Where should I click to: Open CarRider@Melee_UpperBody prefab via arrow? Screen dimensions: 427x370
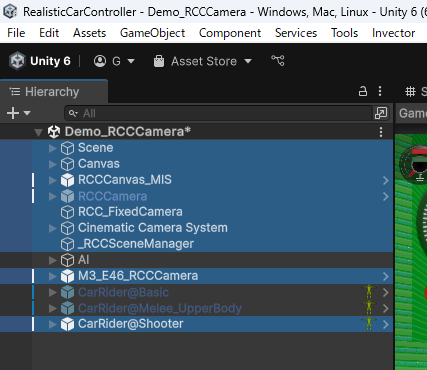point(386,308)
